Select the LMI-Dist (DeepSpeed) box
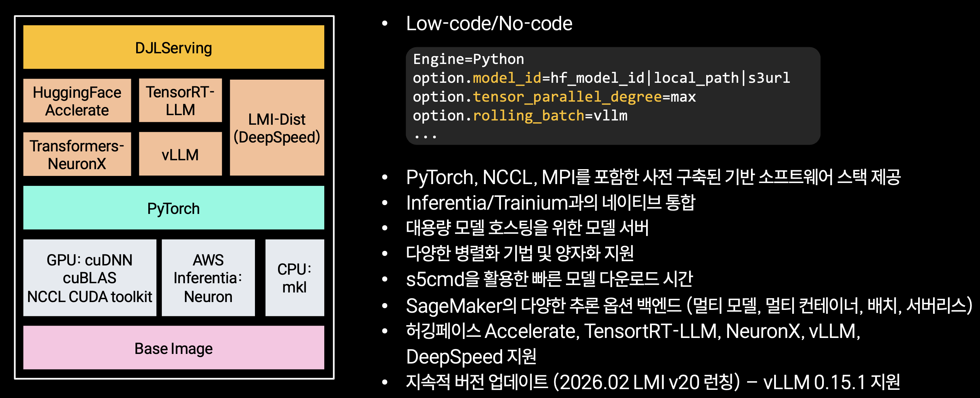Image resolution: width=980 pixels, height=398 pixels. point(277,127)
